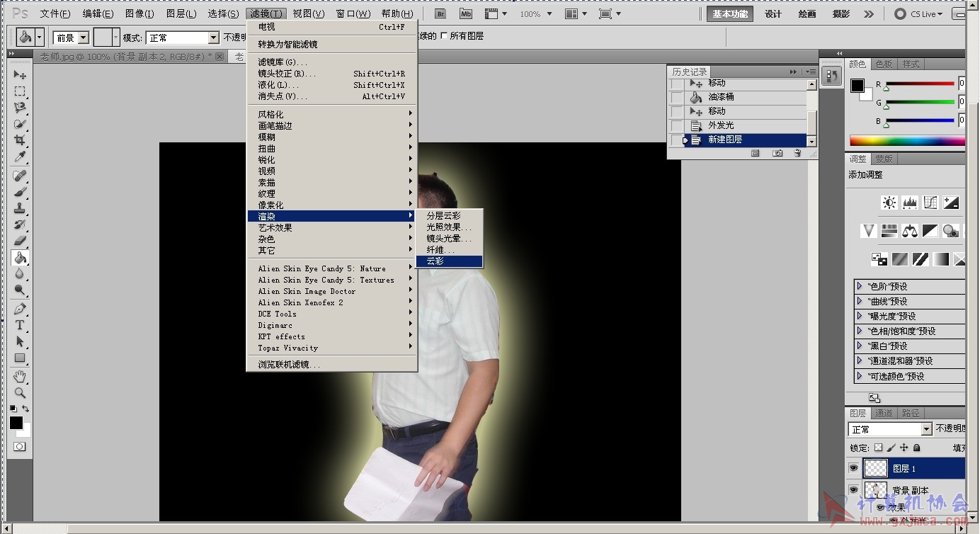Delete current history state with trash icon

797,153
